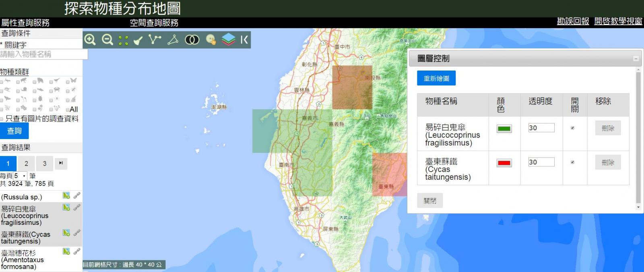
Task: Jump to last results page
Action: [x=61, y=163]
